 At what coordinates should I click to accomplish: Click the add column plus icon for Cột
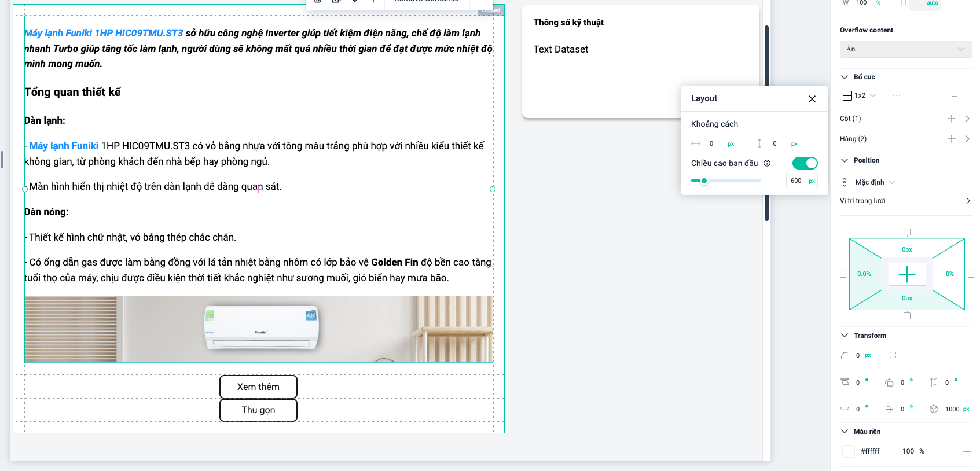pos(951,119)
